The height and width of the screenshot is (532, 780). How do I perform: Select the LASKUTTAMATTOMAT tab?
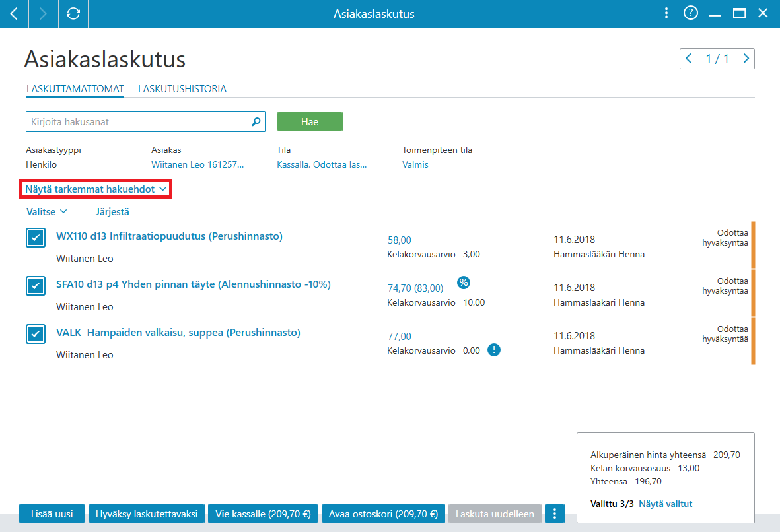[x=75, y=89]
